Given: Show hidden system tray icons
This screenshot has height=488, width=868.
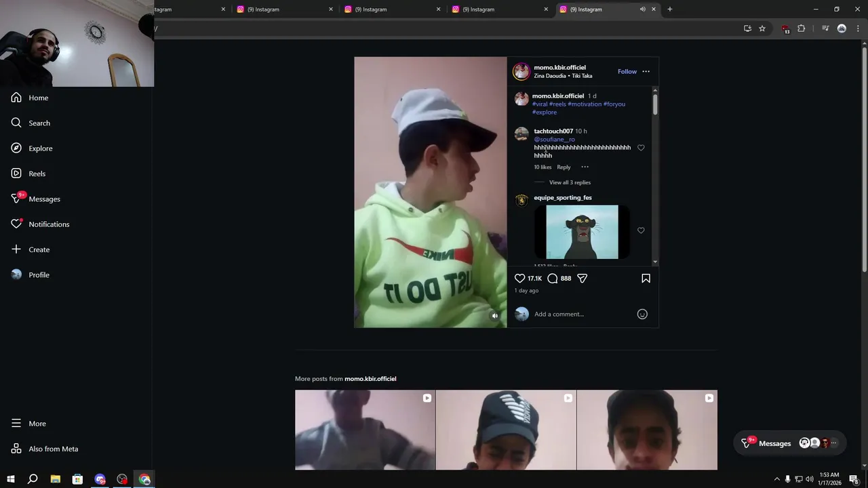Looking at the screenshot, I should (776, 479).
